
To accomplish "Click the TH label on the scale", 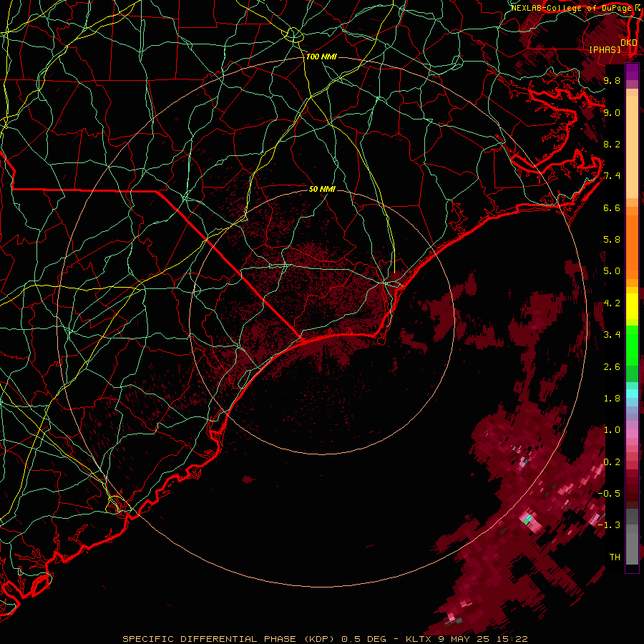I will [615, 557].
